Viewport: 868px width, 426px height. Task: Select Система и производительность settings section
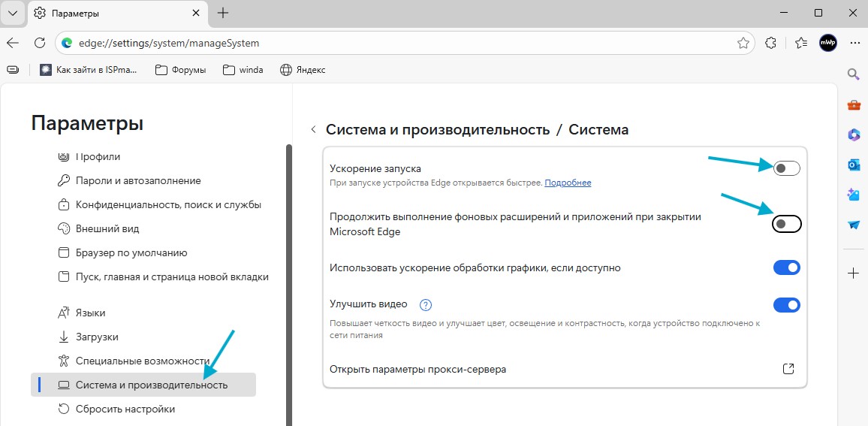tap(143, 385)
